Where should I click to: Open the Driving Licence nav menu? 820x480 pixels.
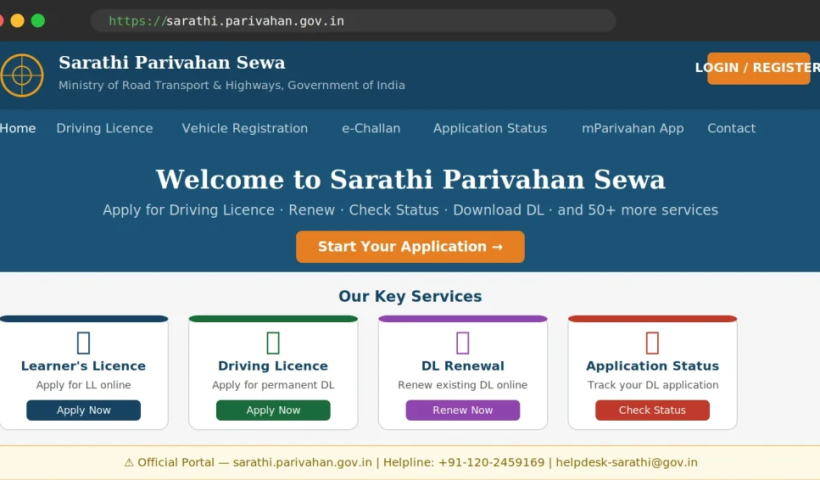[105, 128]
